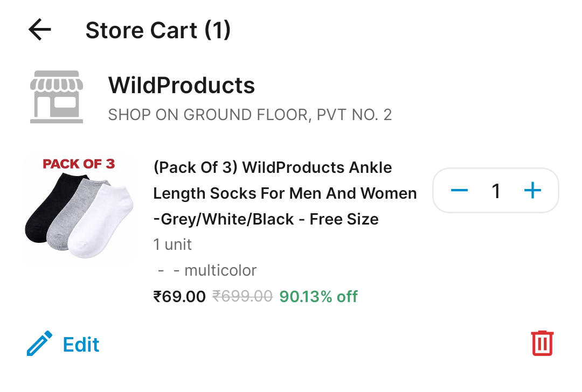Open the Ankle Length Socks product title

285,193
